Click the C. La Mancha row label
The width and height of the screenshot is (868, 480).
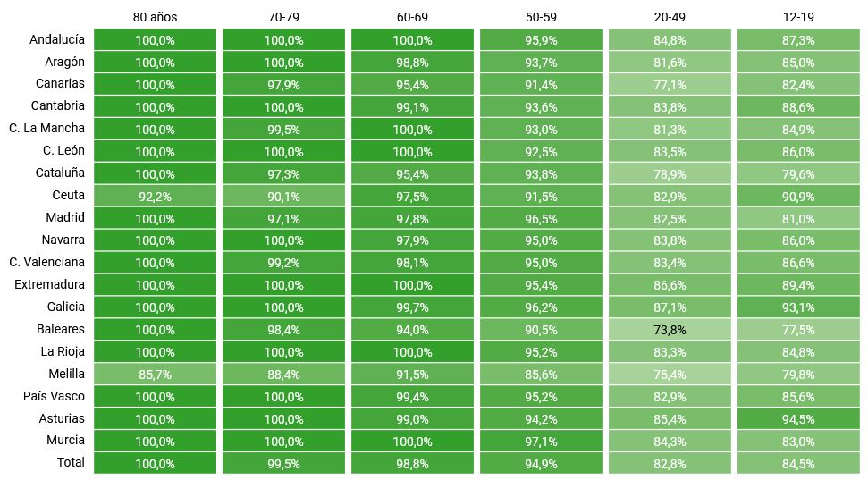click(x=47, y=129)
